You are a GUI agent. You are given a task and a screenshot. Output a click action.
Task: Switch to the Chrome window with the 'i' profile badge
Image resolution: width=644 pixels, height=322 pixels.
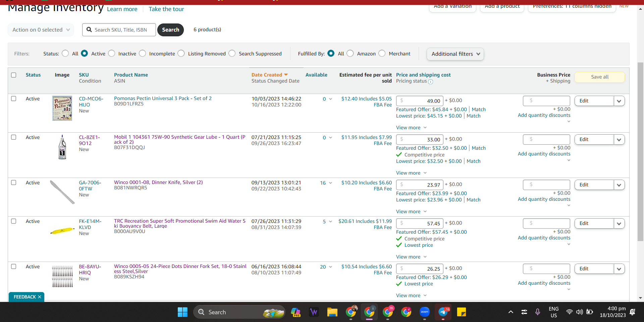(x=369, y=312)
